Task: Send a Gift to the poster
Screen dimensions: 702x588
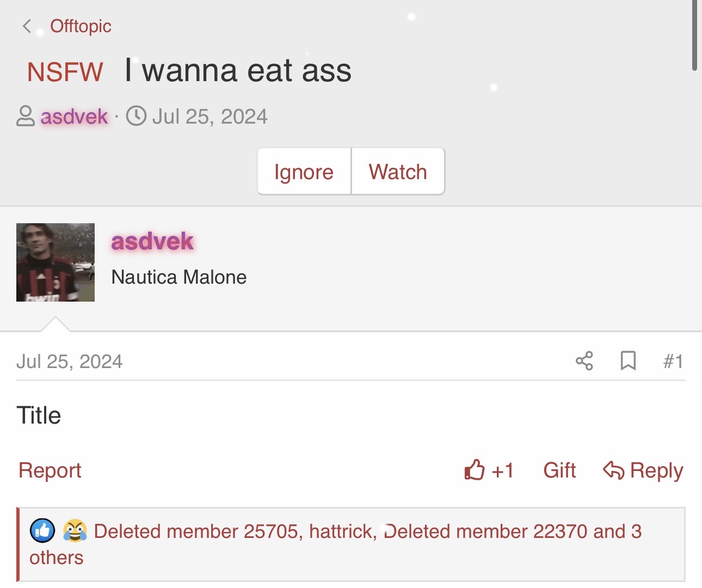Action: (x=559, y=470)
